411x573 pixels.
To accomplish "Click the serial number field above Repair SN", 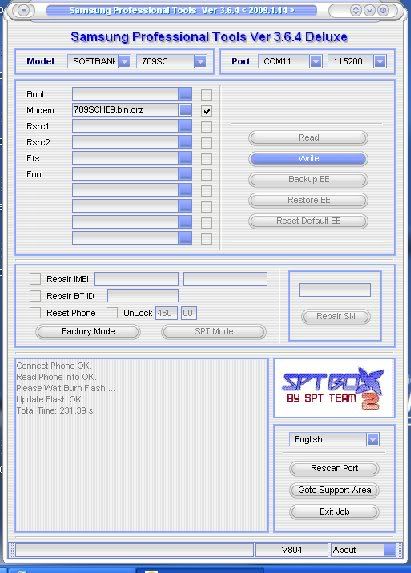I will click(x=335, y=290).
